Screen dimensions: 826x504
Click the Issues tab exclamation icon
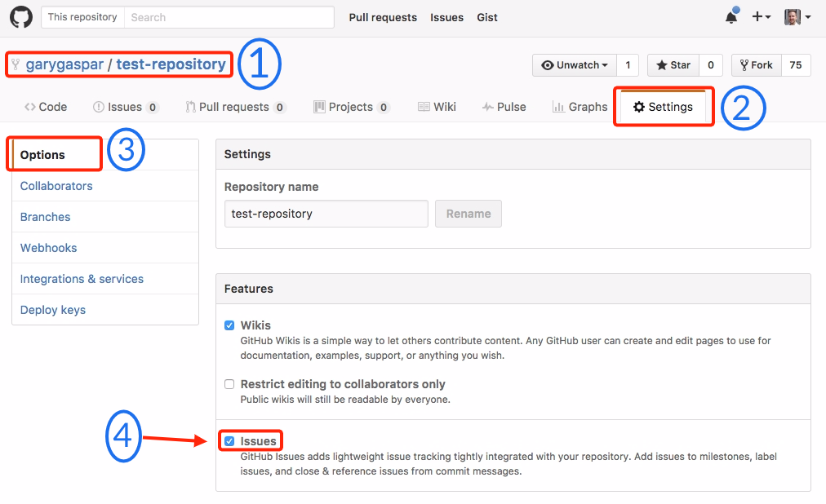pos(99,107)
